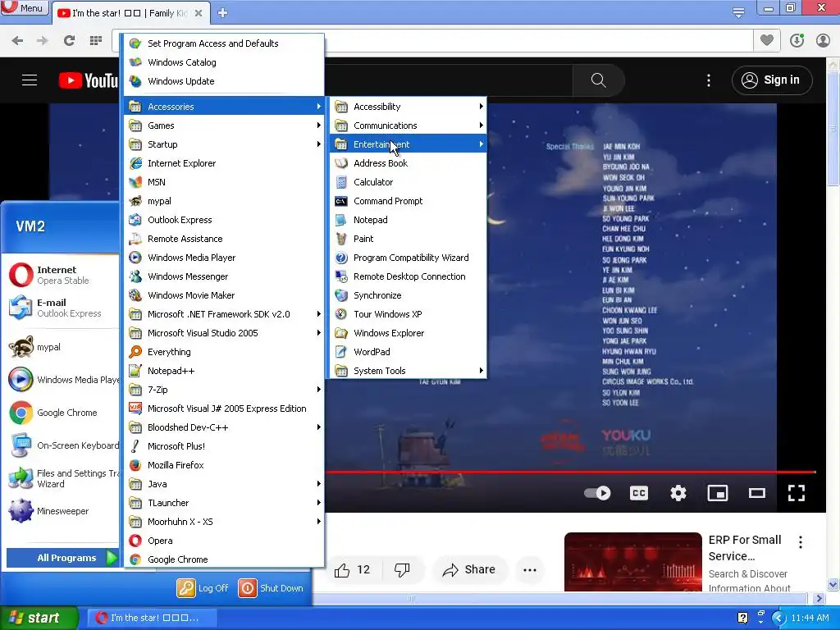840x630 pixels.
Task: Reload page with browser refresh icon
Action: click(x=69, y=41)
